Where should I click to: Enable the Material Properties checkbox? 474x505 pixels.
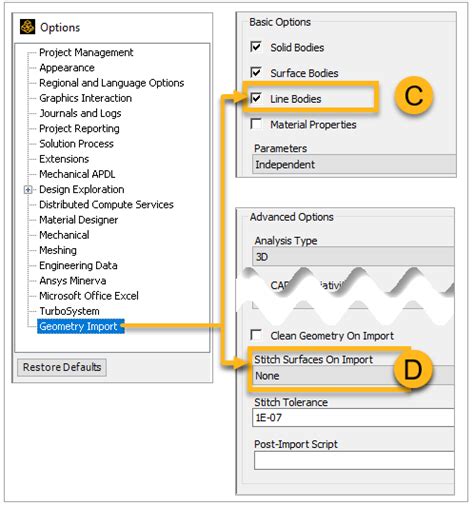(256, 124)
